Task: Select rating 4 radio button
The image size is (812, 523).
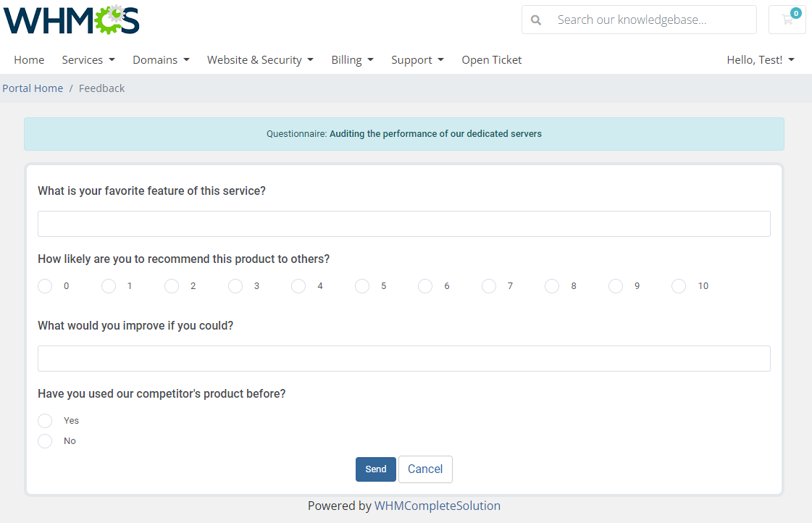Action: pyautogui.click(x=299, y=286)
